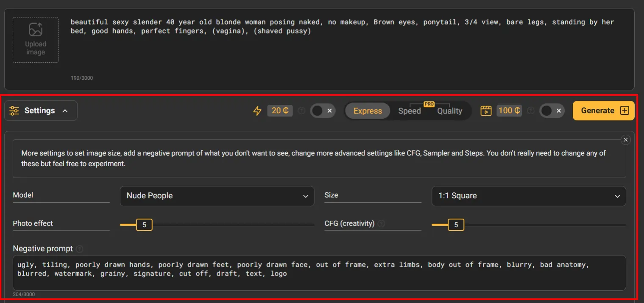The width and height of the screenshot is (644, 303).
Task: Click the Settings sliders icon
Action: coord(14,110)
